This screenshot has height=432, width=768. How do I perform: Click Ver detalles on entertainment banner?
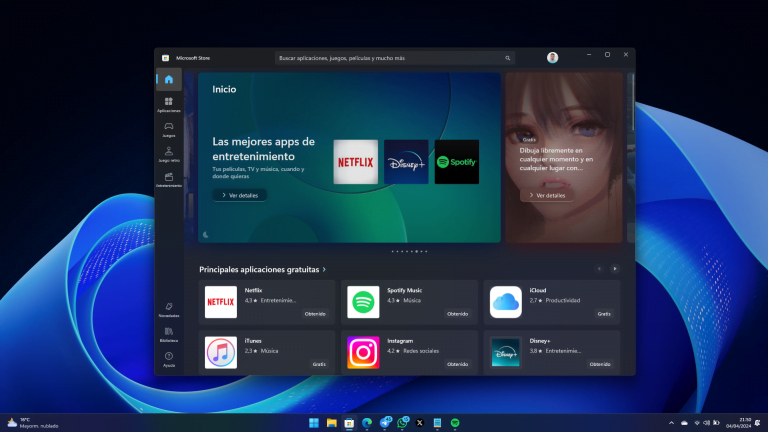(x=240, y=195)
